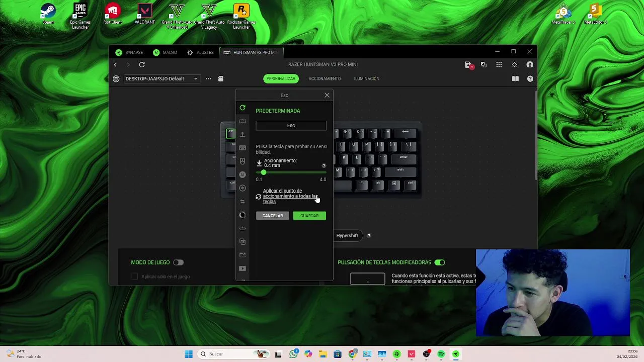This screenshot has height=362, width=644.
Task: Close the Esc key assignment panel
Action: tap(327, 95)
